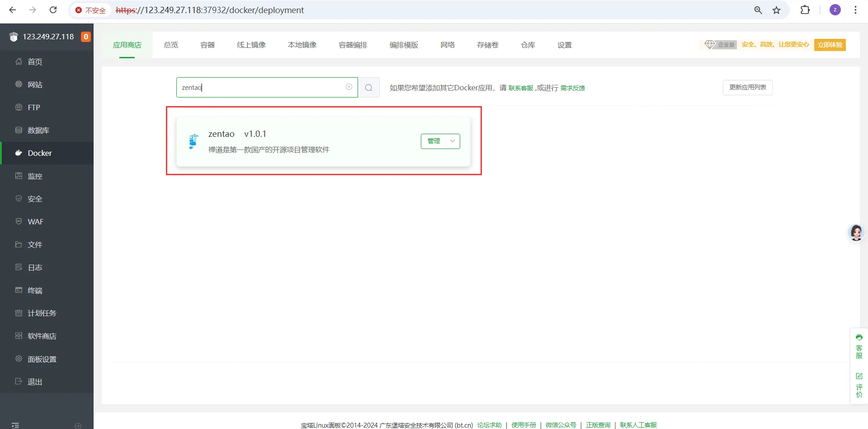Open the 使用手册 footer link
This screenshot has width=868, height=429.
click(524, 425)
